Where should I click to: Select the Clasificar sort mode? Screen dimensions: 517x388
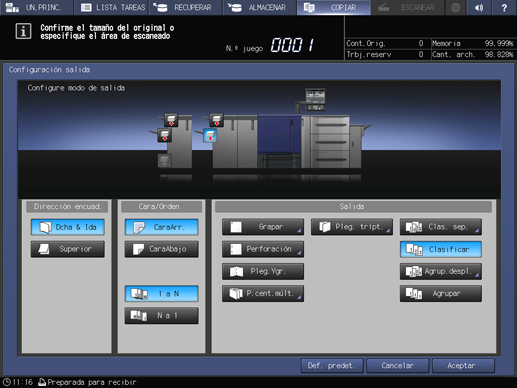click(441, 249)
